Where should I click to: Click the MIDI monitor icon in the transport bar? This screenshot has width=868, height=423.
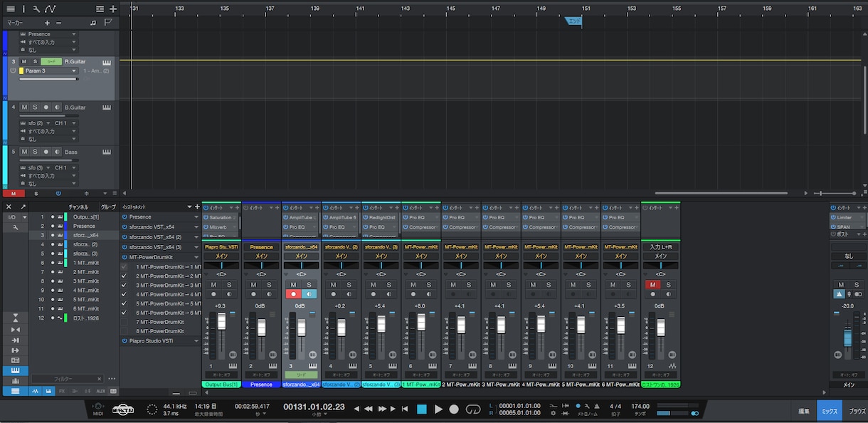pos(98,409)
